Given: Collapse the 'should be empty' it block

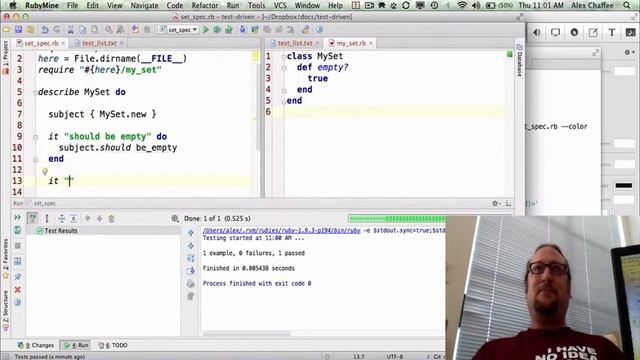Looking at the screenshot, I should coord(36,138).
